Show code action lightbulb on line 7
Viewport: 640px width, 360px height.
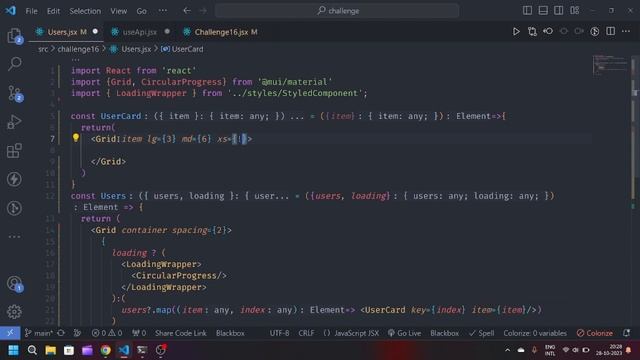point(76,138)
